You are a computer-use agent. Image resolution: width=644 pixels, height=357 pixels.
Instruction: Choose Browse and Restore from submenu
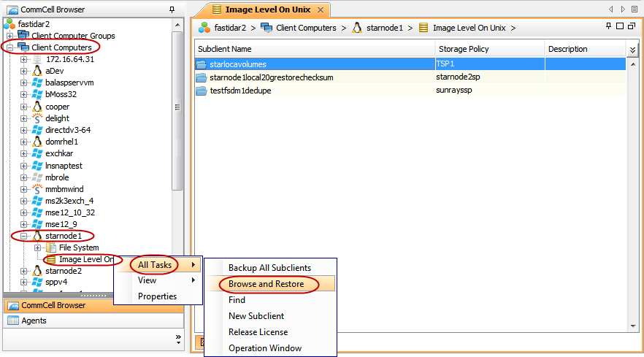[x=266, y=284]
